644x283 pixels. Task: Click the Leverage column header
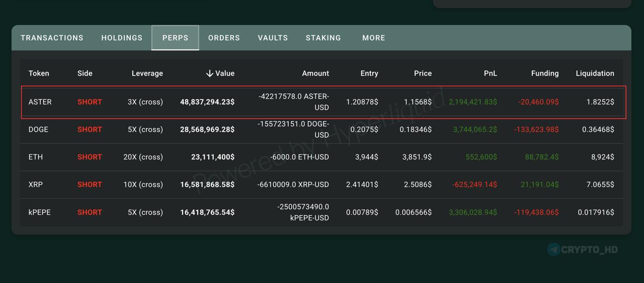coord(147,73)
